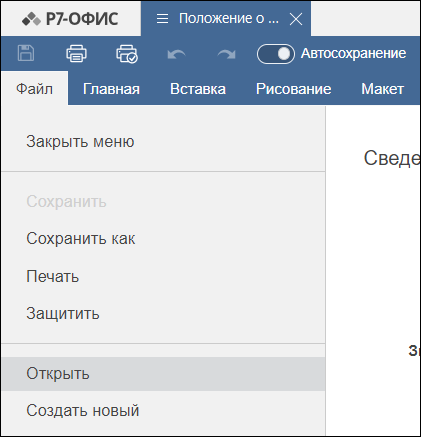Click the Save diskette icon
The width and height of the screenshot is (421, 437).
point(26,53)
